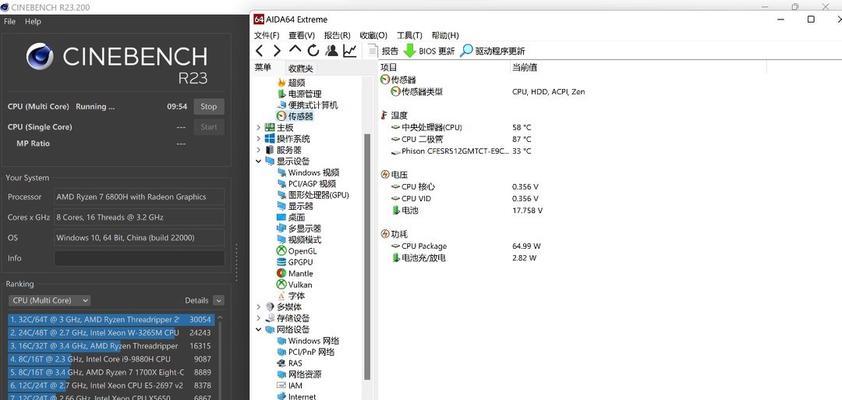Click the 报告 report icon
The image size is (842, 400).
[383, 51]
